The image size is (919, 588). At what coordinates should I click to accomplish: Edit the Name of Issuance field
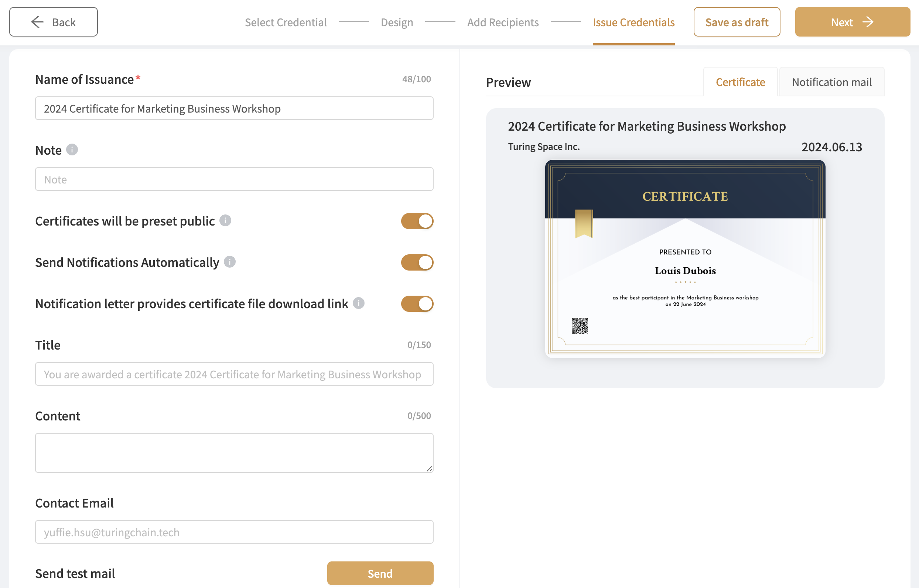click(234, 109)
